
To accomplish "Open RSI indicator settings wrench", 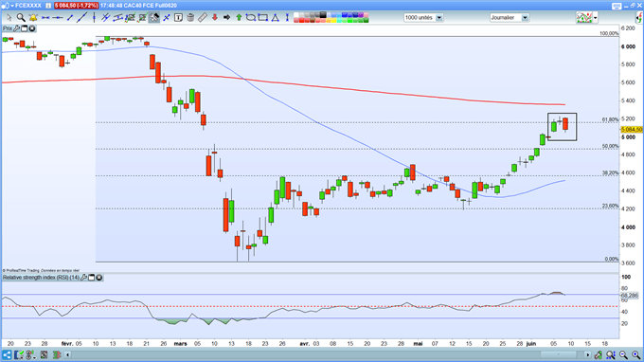I will (83, 278).
